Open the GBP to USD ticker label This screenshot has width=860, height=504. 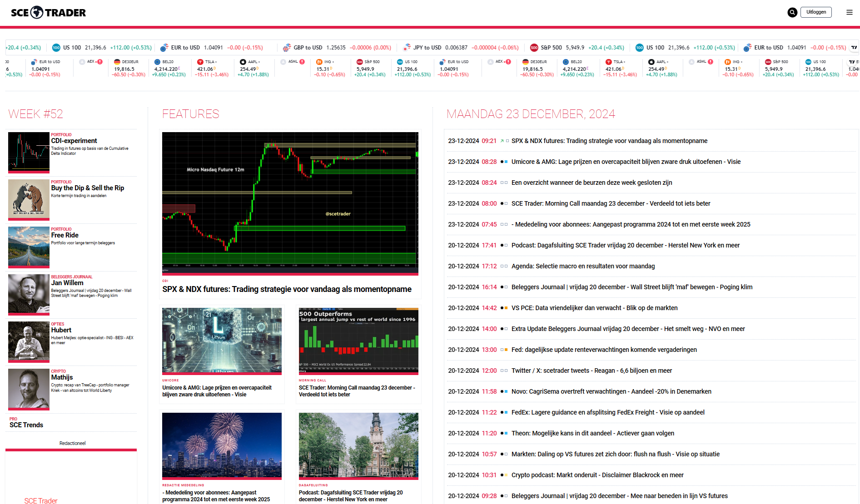coord(308,48)
